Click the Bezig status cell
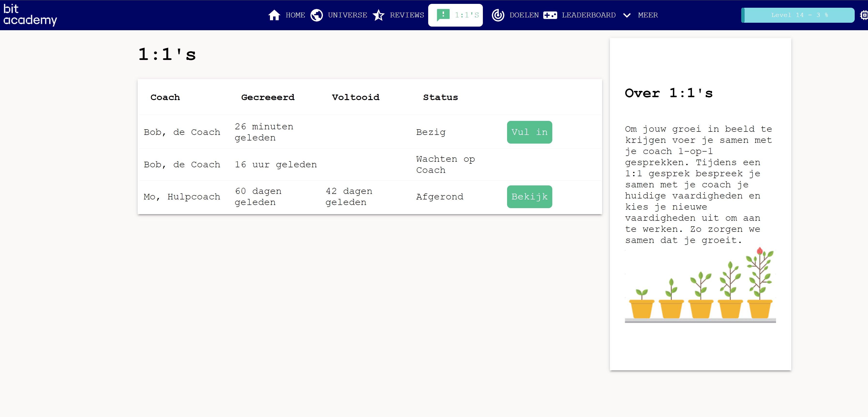The height and width of the screenshot is (417, 868). click(x=431, y=132)
